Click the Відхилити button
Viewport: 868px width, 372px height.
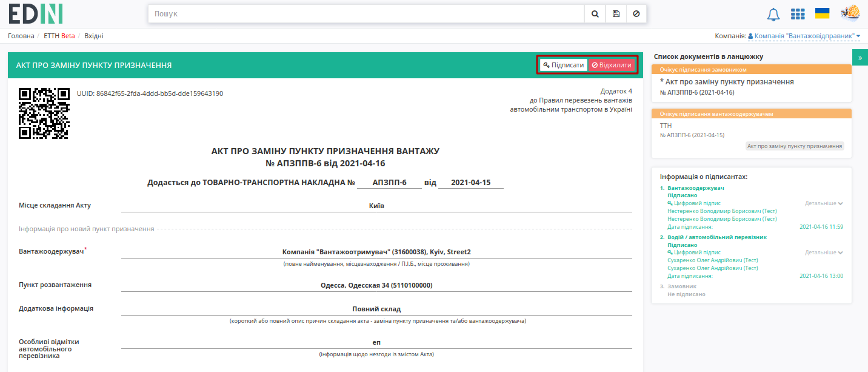tap(612, 65)
